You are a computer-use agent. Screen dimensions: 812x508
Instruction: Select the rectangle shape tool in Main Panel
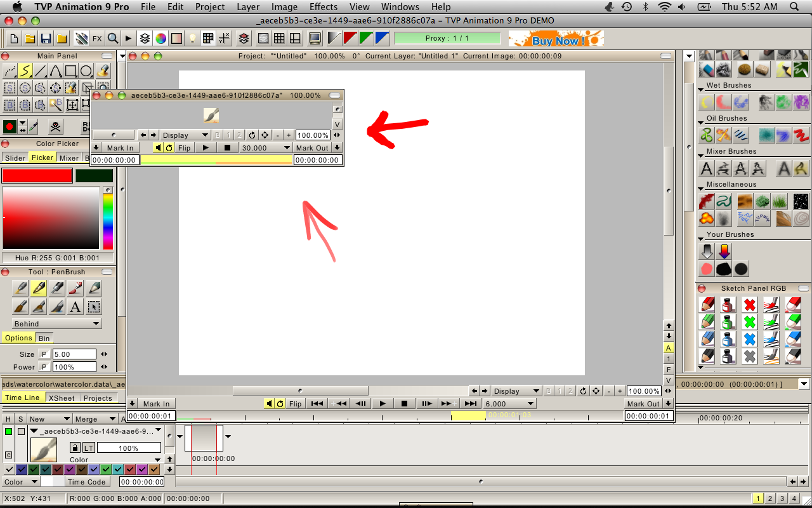[71, 71]
